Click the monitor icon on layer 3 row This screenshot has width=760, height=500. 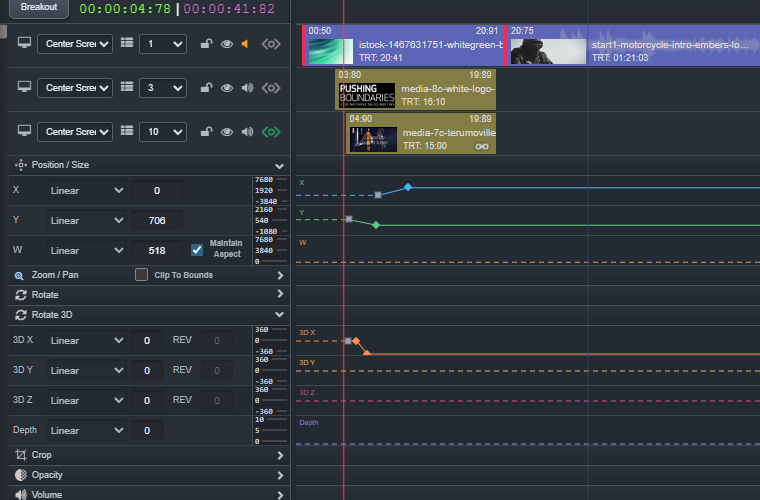24,87
